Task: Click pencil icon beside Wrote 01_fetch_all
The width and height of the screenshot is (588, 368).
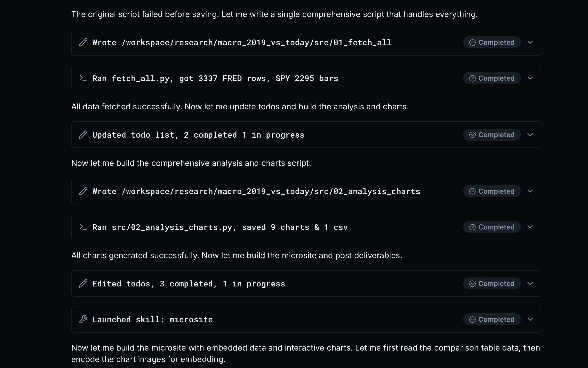Action: (83, 42)
